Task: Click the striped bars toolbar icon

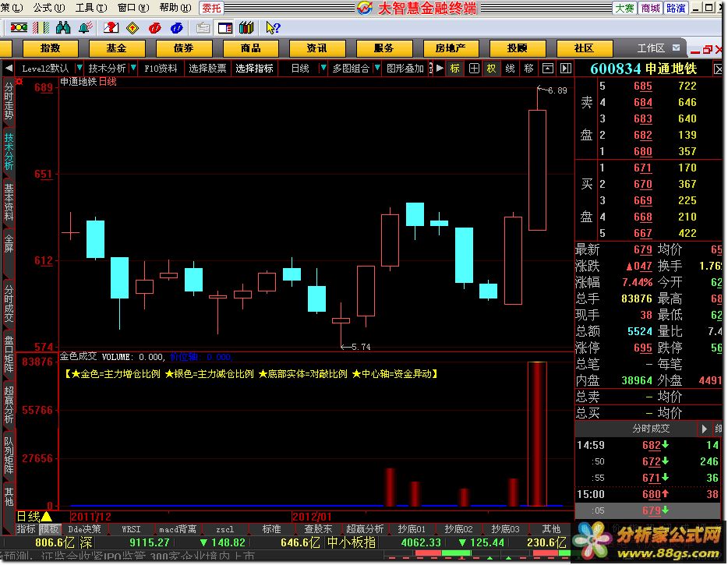Action: pos(41,28)
